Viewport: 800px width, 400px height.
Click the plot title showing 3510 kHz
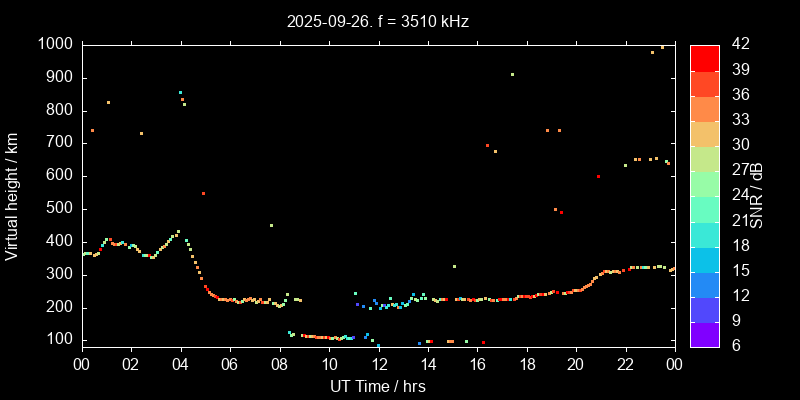click(378, 21)
